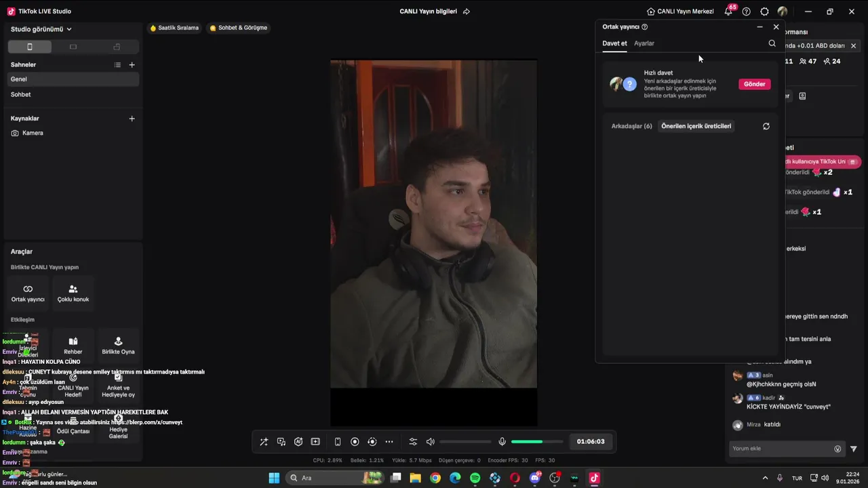Open the Rehber tool
Viewport: 868px width, 488px height.
tap(73, 346)
